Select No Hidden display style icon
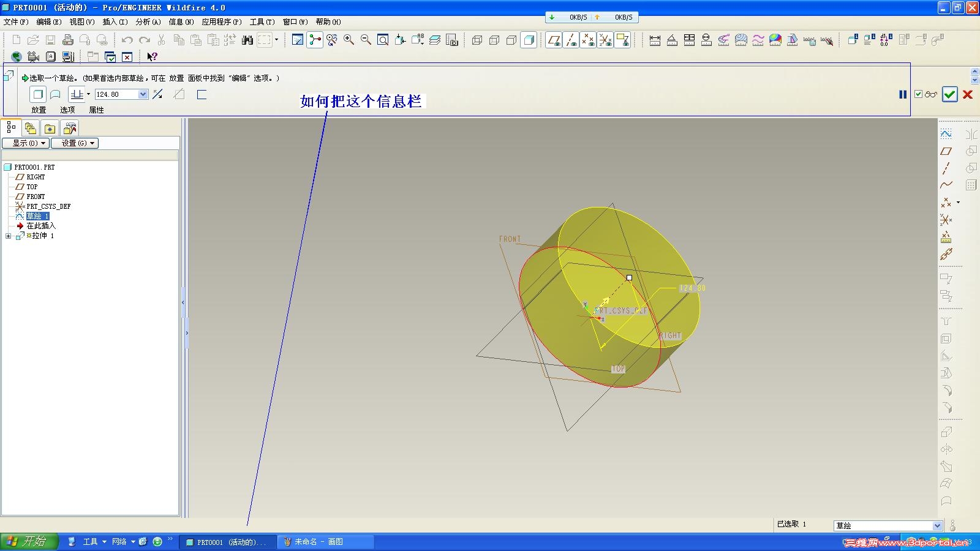 511,40
